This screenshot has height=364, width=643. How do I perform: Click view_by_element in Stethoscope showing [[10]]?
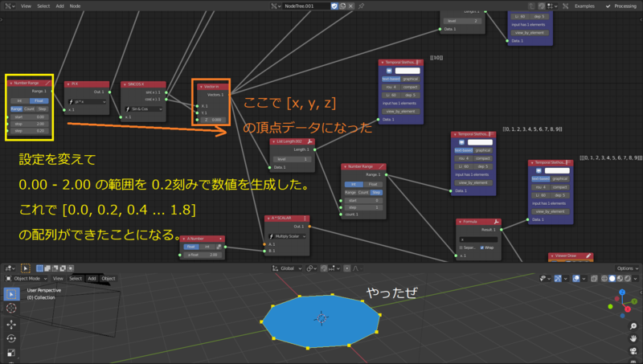click(x=400, y=112)
